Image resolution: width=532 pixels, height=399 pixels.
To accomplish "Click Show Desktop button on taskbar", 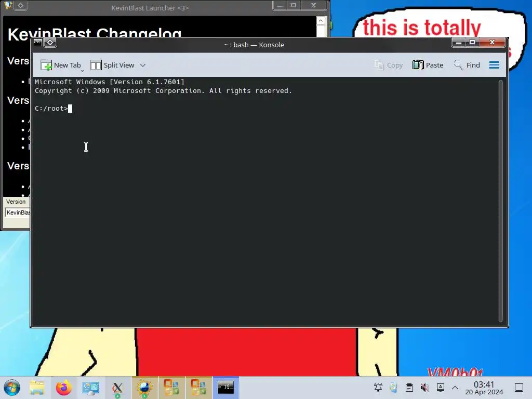I will 519,388.
